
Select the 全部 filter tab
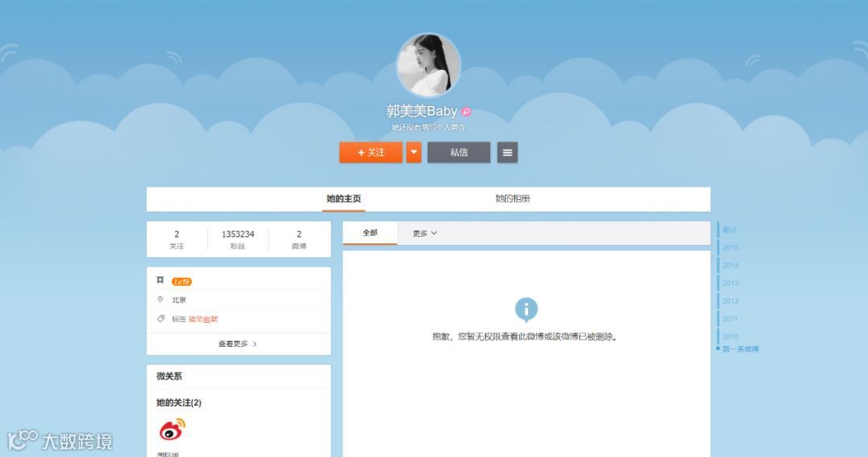coord(370,233)
